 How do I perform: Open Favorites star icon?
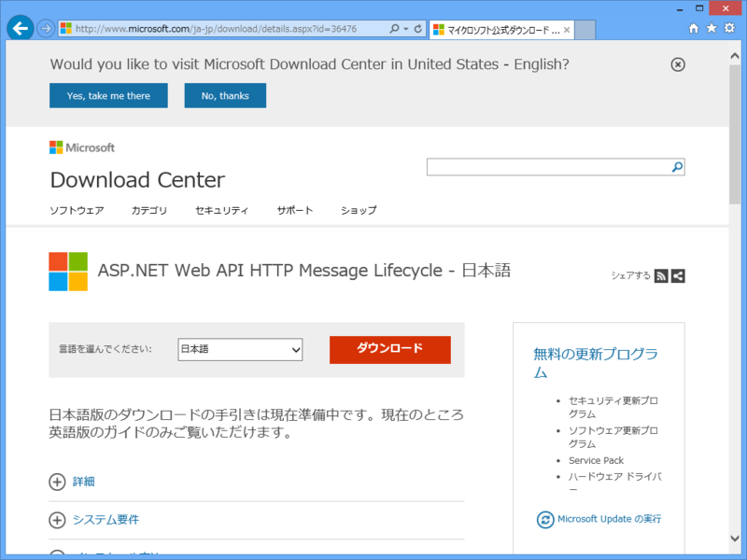pos(712,28)
